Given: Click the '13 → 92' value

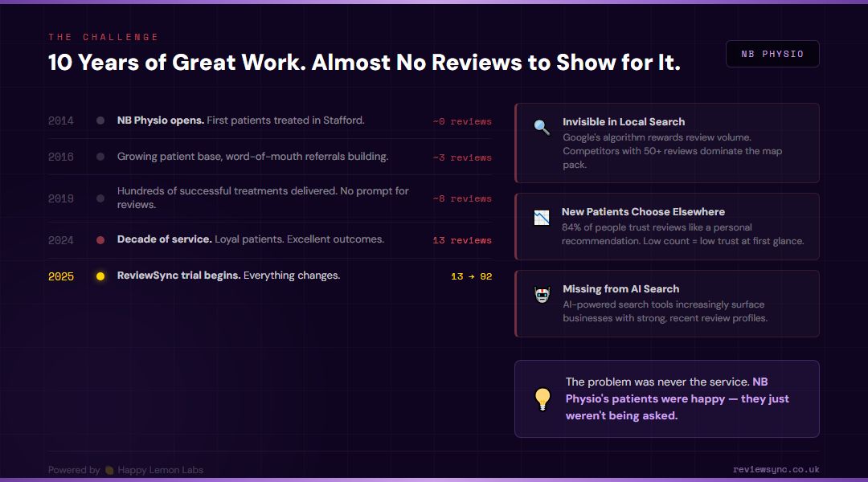Looking at the screenshot, I should [x=471, y=276].
